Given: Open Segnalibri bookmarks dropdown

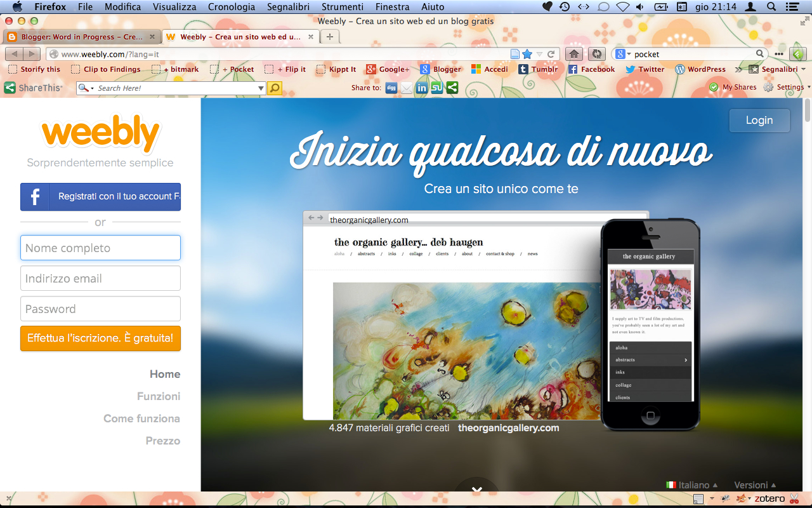Looking at the screenshot, I should (x=777, y=69).
